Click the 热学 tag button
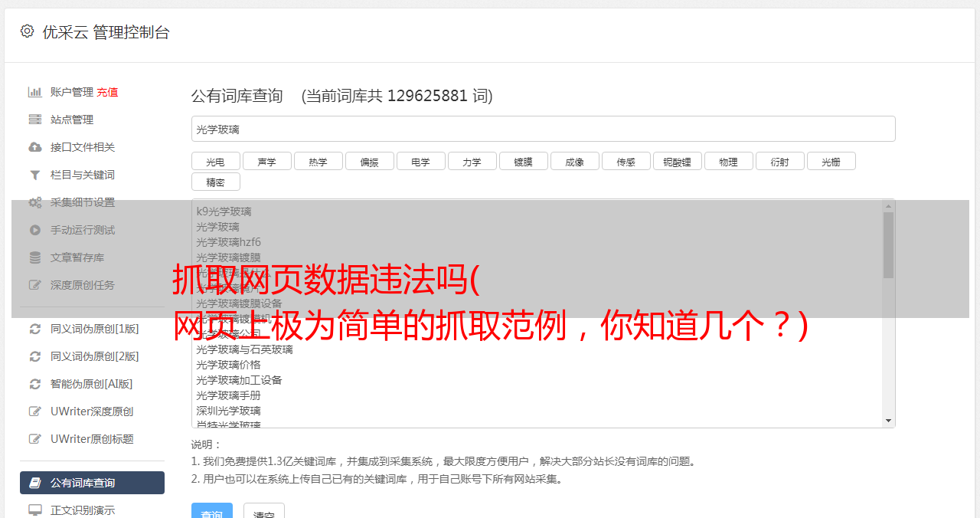Screen dimensions: 980x518 [x=318, y=161]
